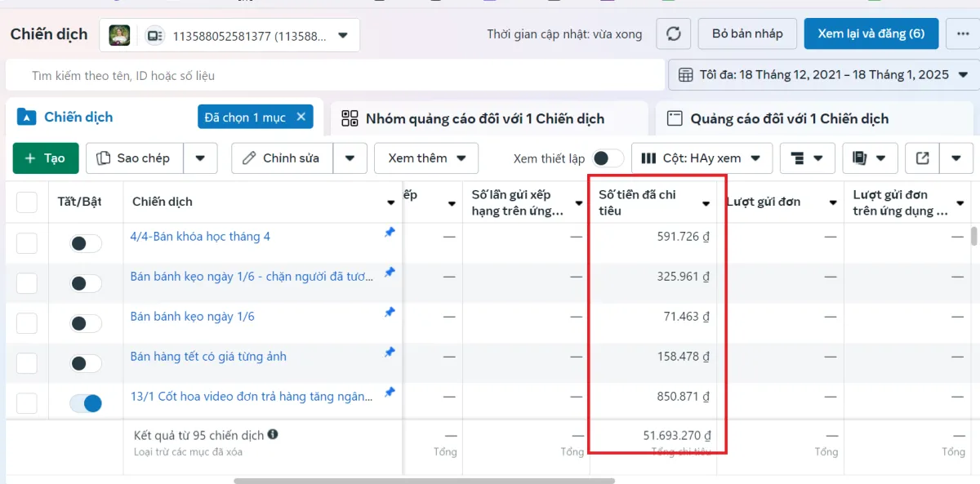
Task: Expand the Sao chép arrow dropdown
Action: tap(201, 158)
